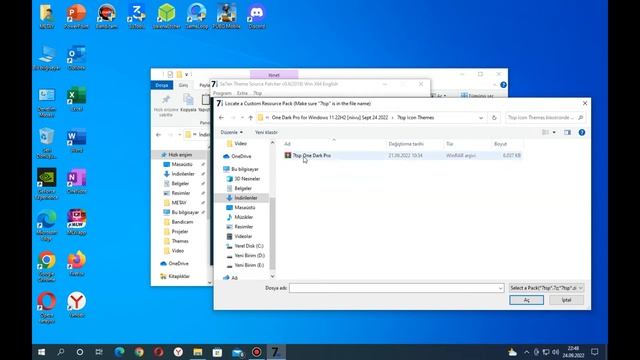Open the Yandex desktop shortcut
The height and width of the screenshot is (360, 640).
[76, 305]
